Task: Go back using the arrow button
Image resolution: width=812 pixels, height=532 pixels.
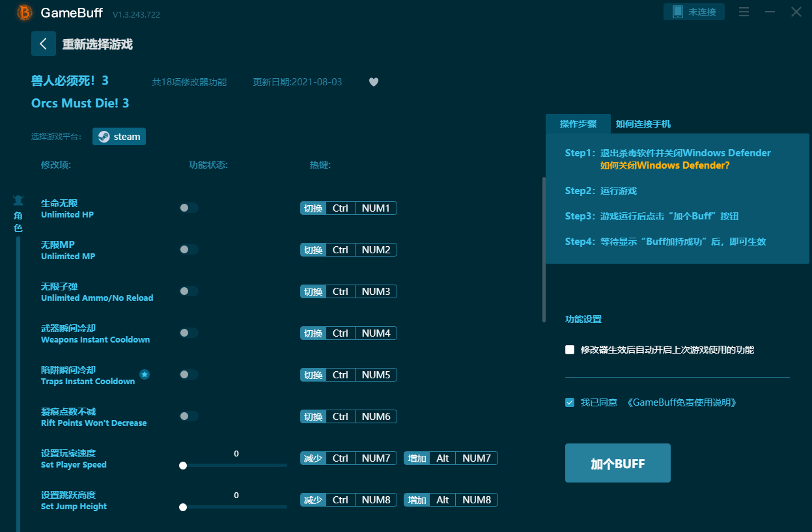Action: pyautogui.click(x=44, y=44)
